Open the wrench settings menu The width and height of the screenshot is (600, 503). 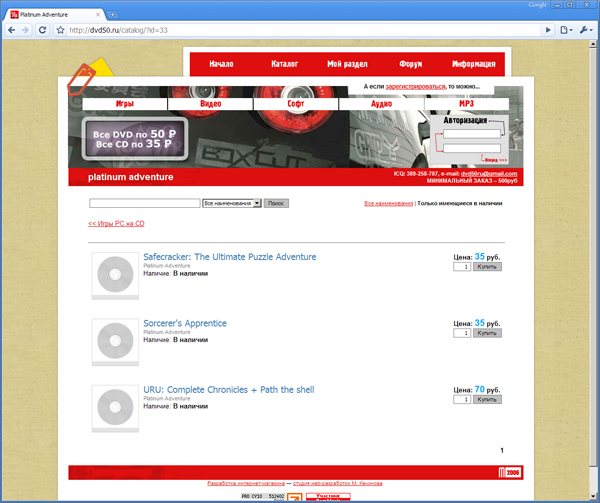click(586, 30)
